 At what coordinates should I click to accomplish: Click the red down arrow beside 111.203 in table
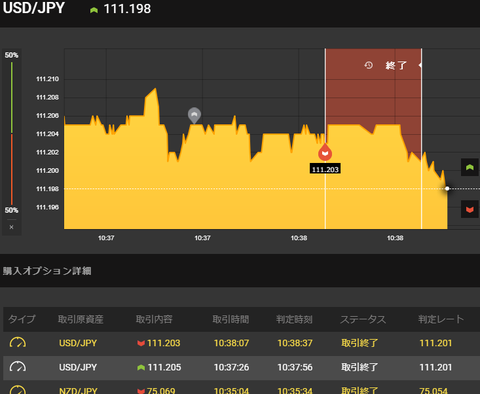coord(141,343)
